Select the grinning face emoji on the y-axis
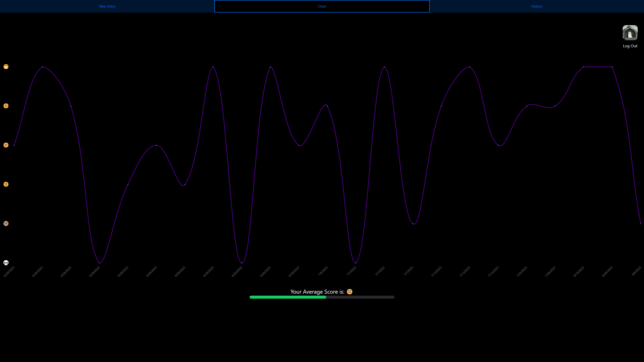Image resolution: width=644 pixels, height=362 pixels. [x=6, y=66]
